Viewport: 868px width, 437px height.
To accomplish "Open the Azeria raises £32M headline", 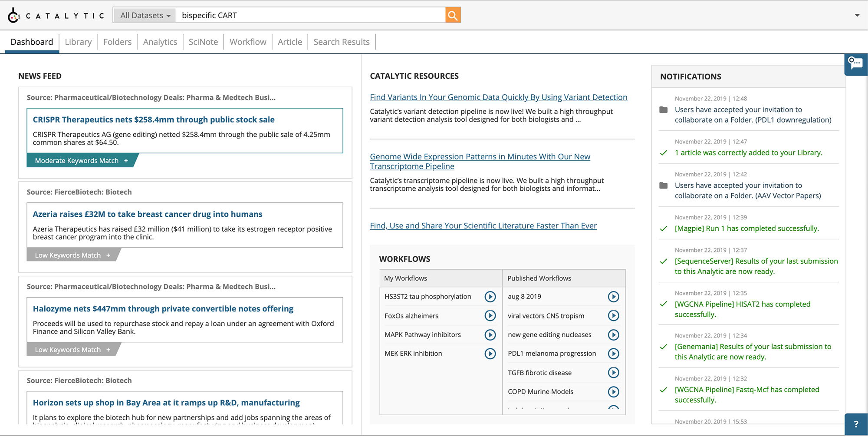I will (x=148, y=214).
